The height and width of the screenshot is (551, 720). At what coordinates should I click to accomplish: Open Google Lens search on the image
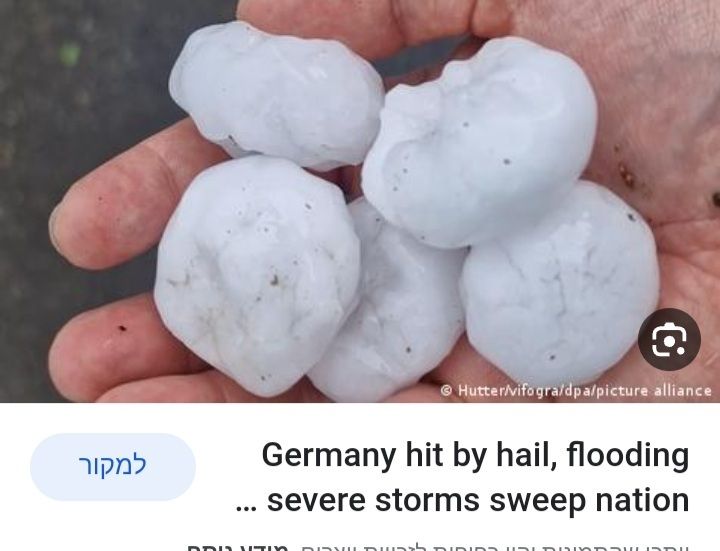(669, 339)
